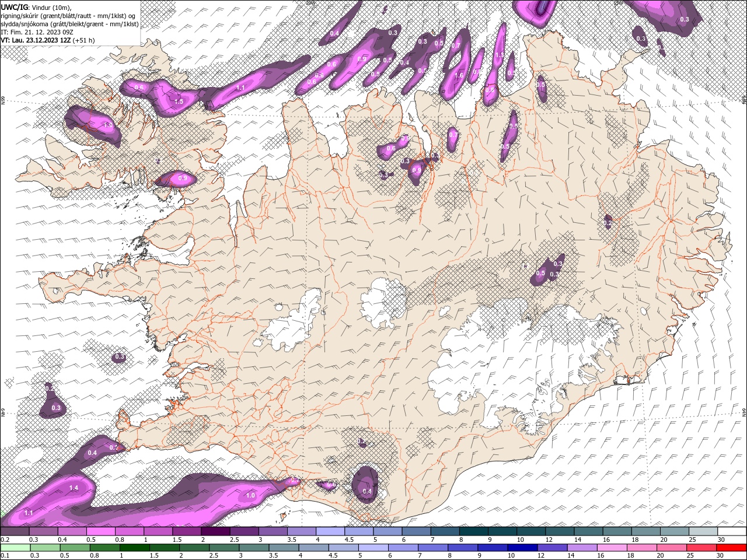Image resolution: width=747 pixels, height=560 pixels.
Task: Click the "0.1" label in the lower legend row
Action: point(5,556)
